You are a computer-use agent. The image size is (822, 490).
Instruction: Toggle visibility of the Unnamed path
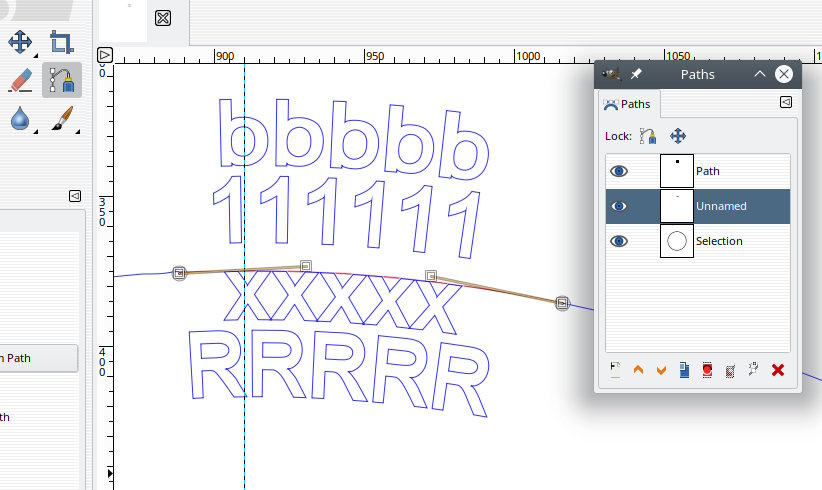(620, 206)
